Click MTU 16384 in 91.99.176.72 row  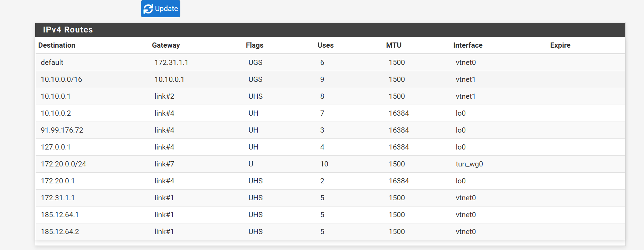(x=399, y=130)
